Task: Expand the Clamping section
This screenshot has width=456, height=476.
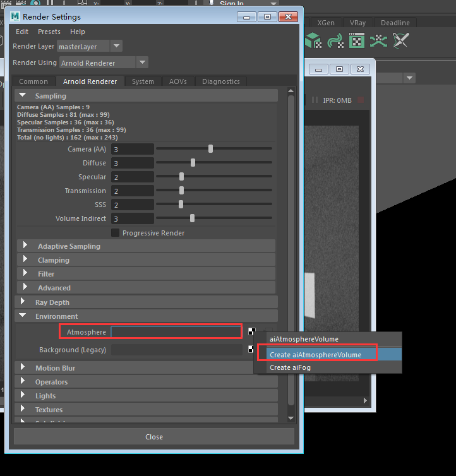Action: (x=25, y=259)
